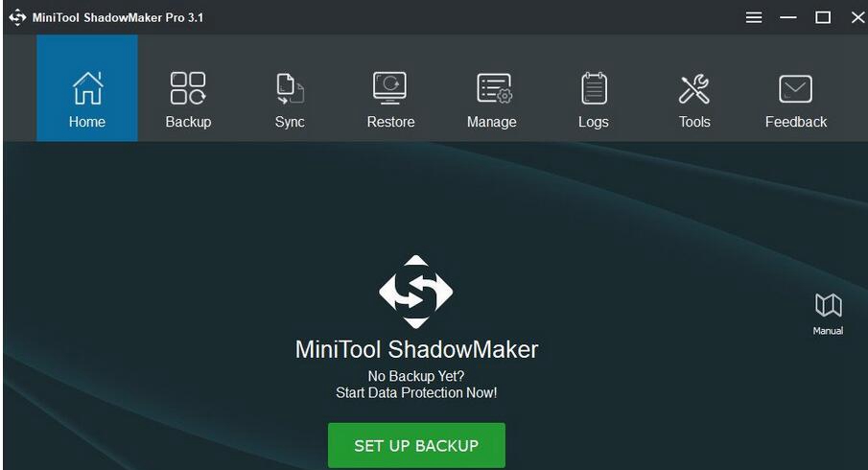Select the Manage tab
Viewport: 868px width, 470px height.
click(x=492, y=100)
